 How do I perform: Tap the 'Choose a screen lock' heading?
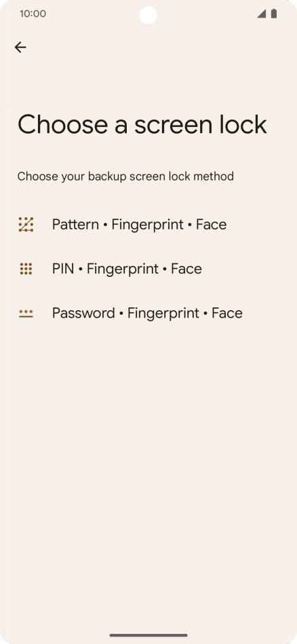coord(142,124)
